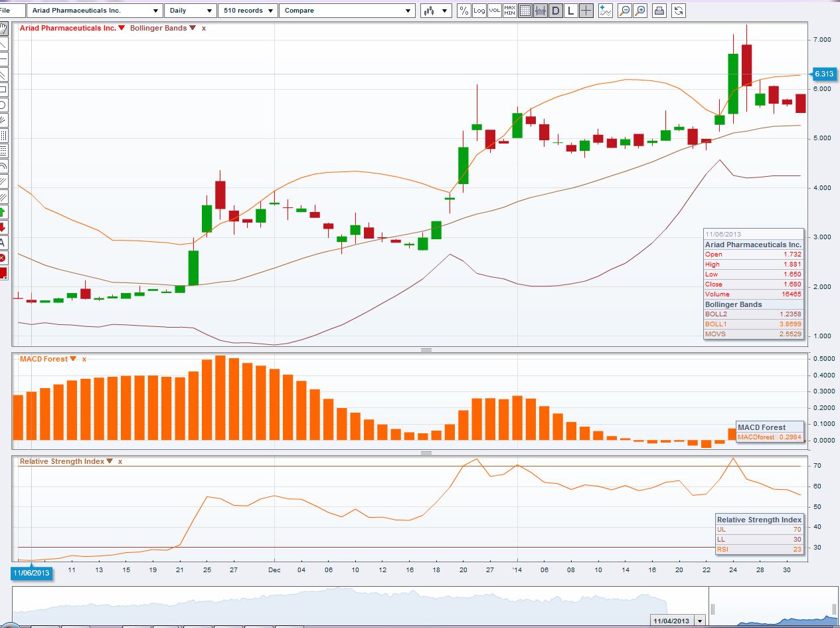Select the percentage scale tool
The image size is (840, 628).
(x=463, y=10)
